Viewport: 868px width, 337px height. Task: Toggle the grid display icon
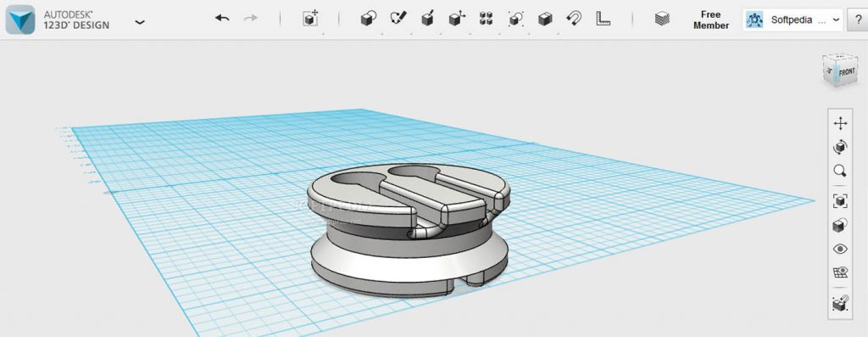click(840, 272)
